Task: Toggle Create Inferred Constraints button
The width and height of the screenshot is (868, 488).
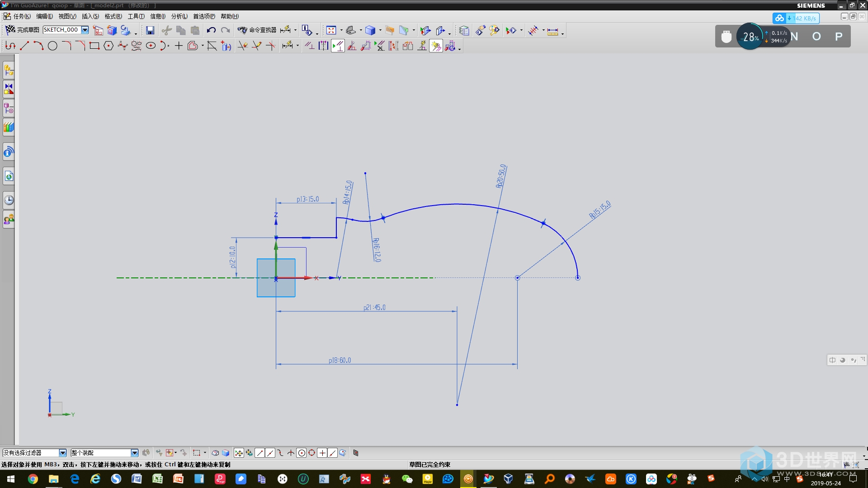Action: point(436,46)
